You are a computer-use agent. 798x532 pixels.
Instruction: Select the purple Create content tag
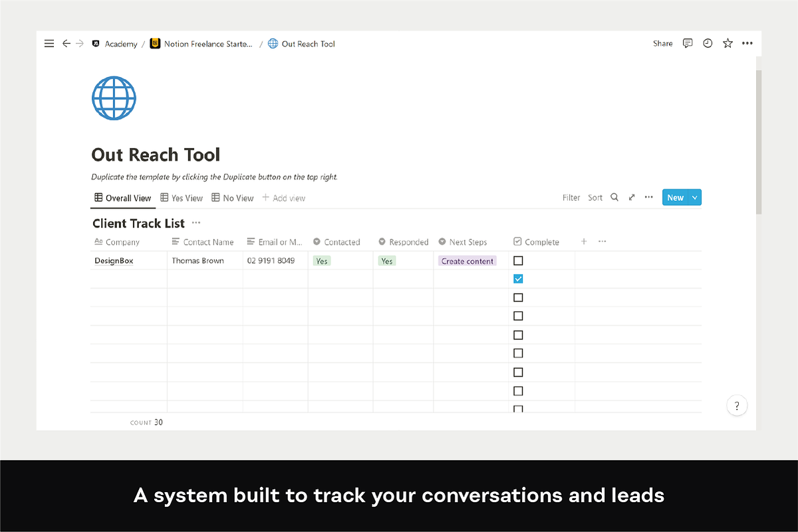467,261
